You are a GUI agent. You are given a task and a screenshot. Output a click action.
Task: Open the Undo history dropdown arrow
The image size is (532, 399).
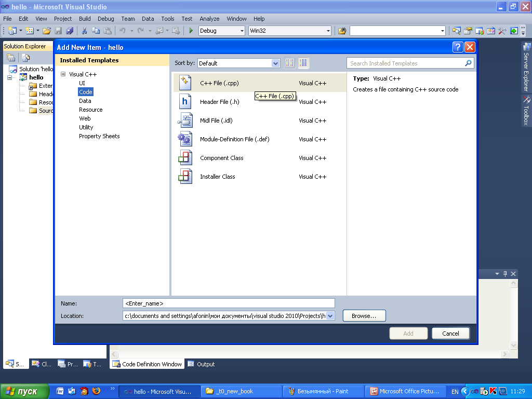131,31
